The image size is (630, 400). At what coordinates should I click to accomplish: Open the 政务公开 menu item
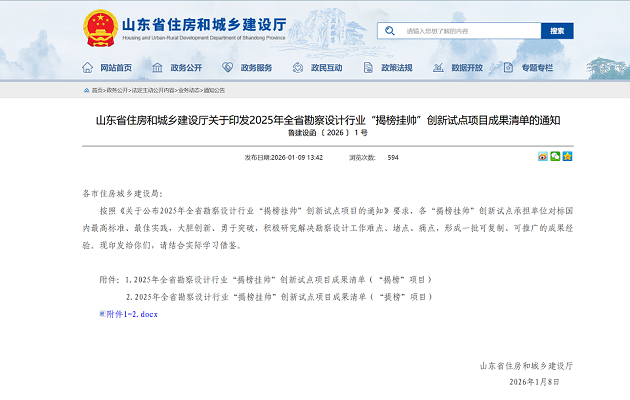185,68
